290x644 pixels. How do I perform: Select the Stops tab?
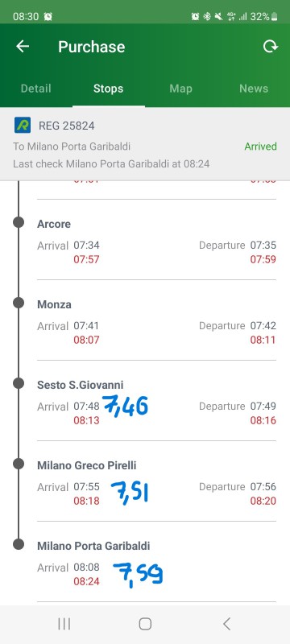(109, 89)
